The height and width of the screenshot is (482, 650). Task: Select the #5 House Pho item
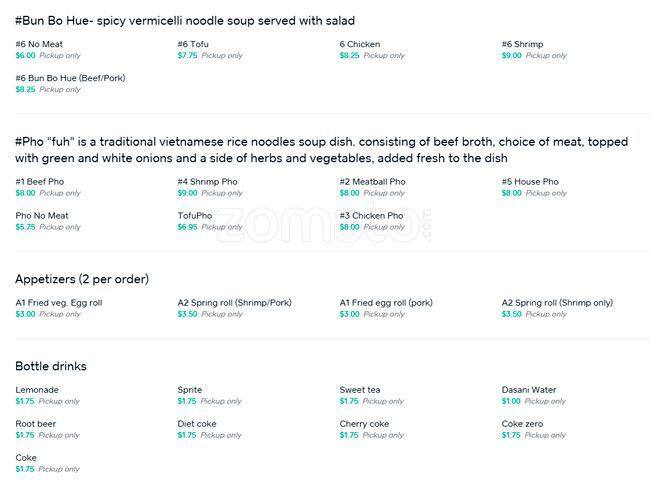point(530,182)
